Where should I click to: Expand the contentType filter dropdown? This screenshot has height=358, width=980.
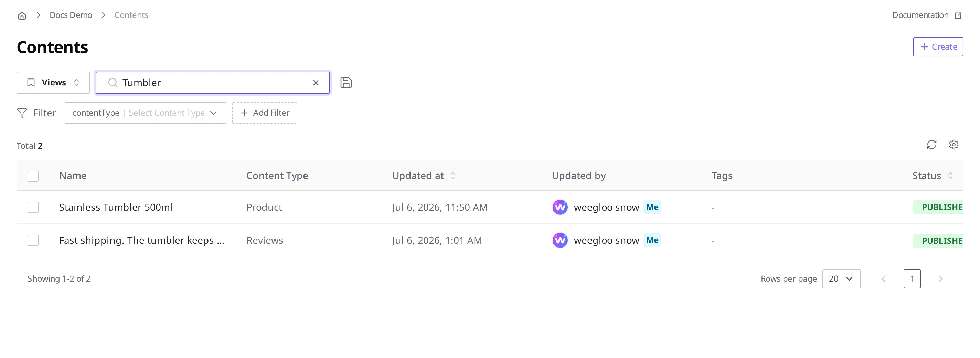point(145,113)
